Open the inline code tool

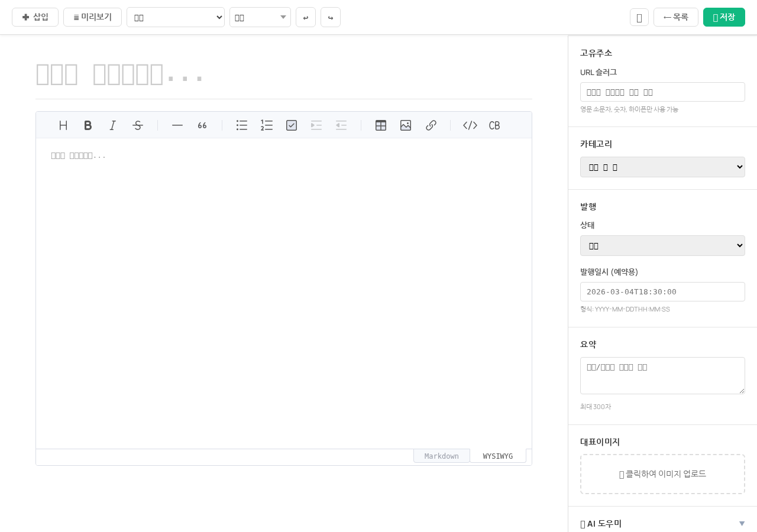470,125
